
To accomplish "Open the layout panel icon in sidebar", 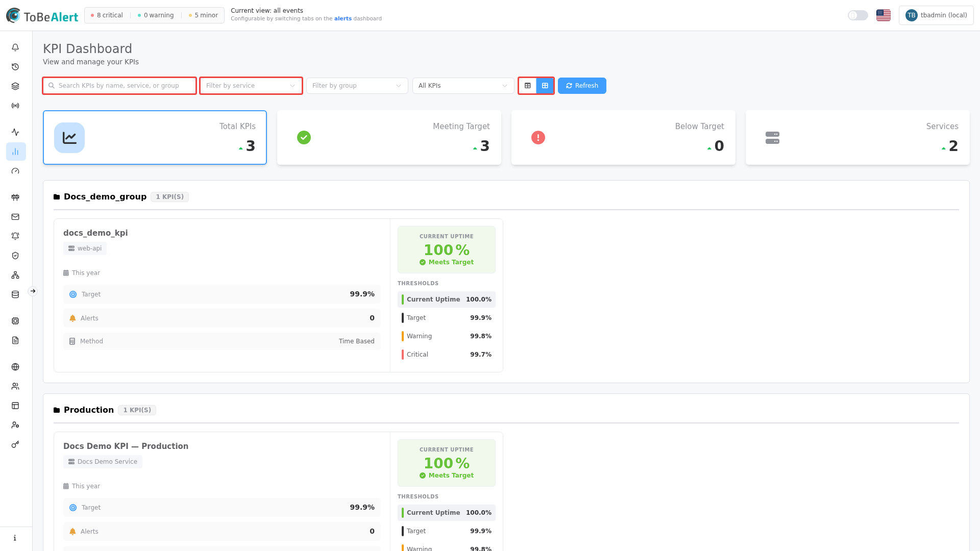I will [x=15, y=406].
